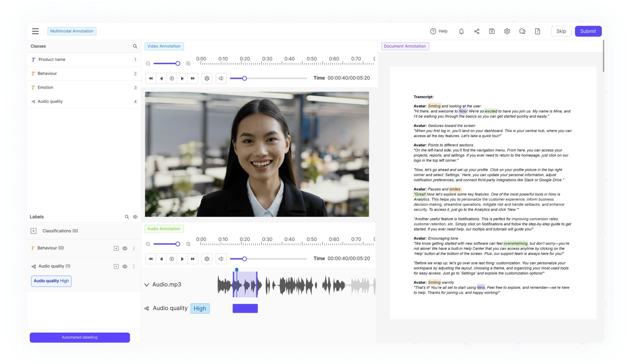Click the save disk icon
Viewport: 631px width, 364px height.
[x=492, y=31]
